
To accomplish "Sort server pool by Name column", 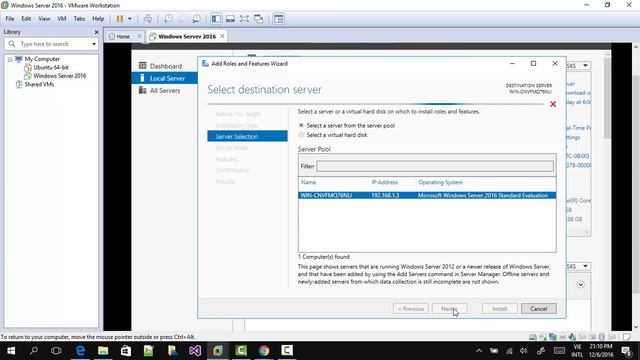I will pyautogui.click(x=309, y=182).
